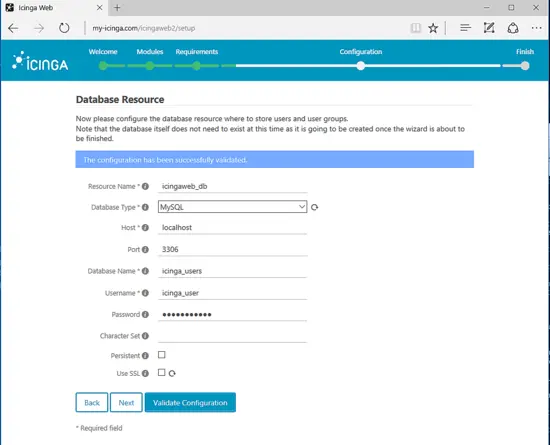
Task: Click the share icon in browser toolbar
Action: coord(513,28)
